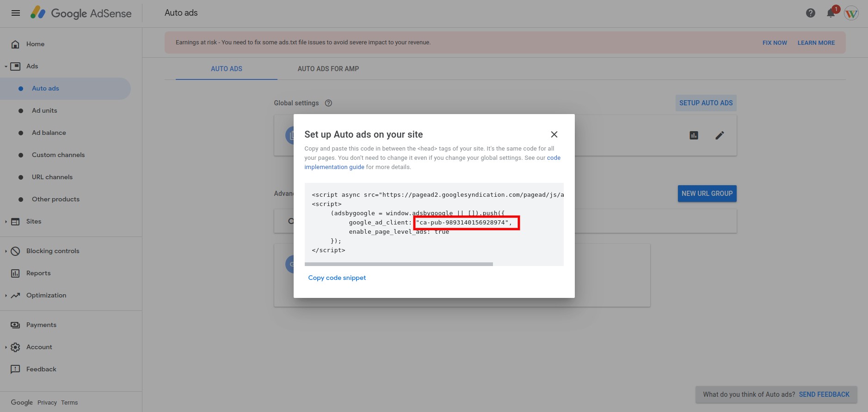This screenshot has height=412, width=868.
Task: Click LEARN MORE in the warning banner
Action: tap(816, 42)
